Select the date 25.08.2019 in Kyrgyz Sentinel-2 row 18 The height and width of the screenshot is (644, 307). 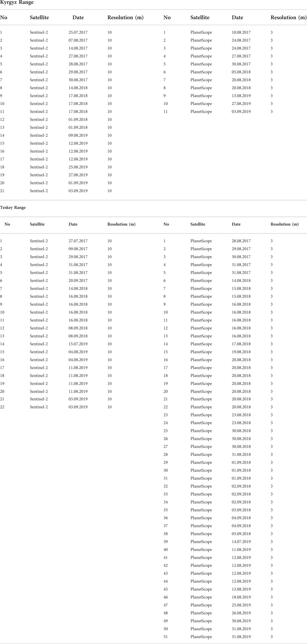78,167
